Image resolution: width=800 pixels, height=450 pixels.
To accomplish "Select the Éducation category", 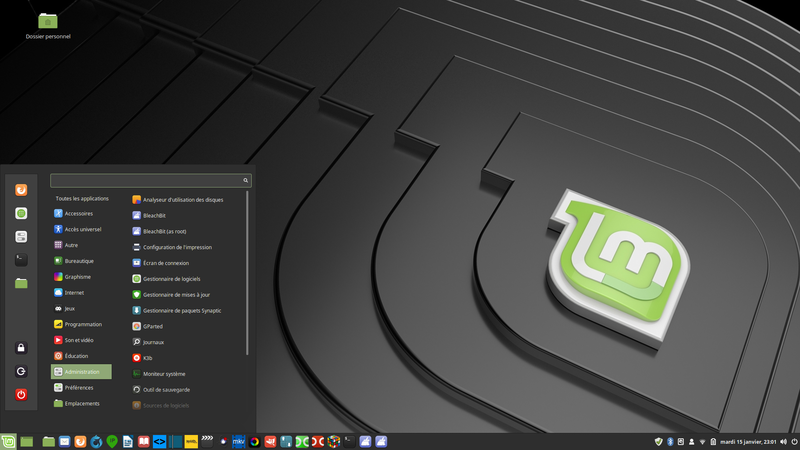I will pos(82,356).
